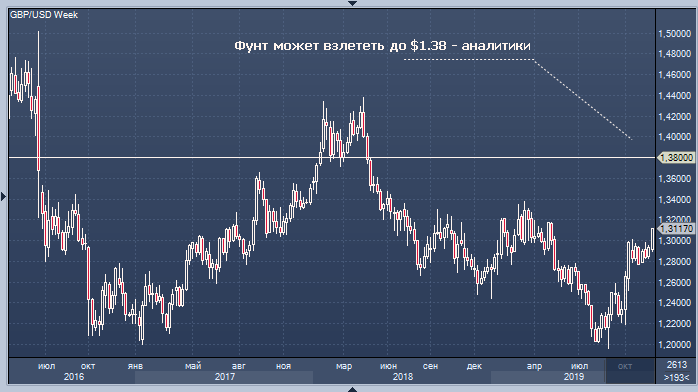698x392 pixels.
Task: Click the highlighted окт marker at timeline end
Action: (x=625, y=366)
